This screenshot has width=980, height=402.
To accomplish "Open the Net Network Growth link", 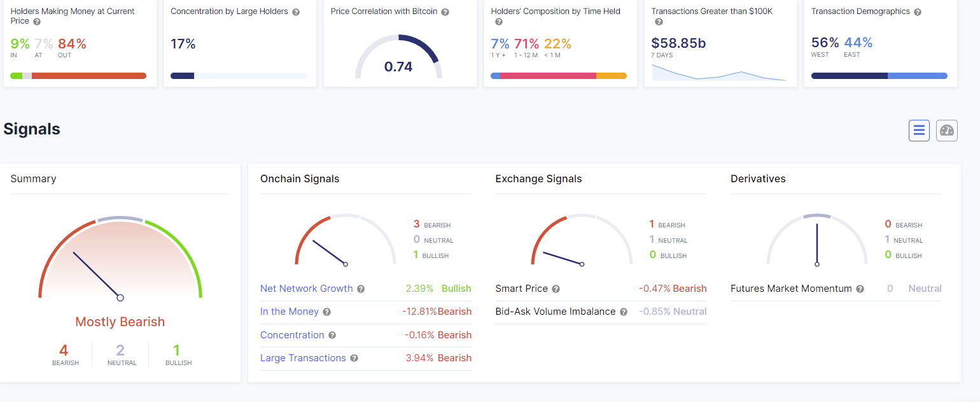I will [x=306, y=289].
